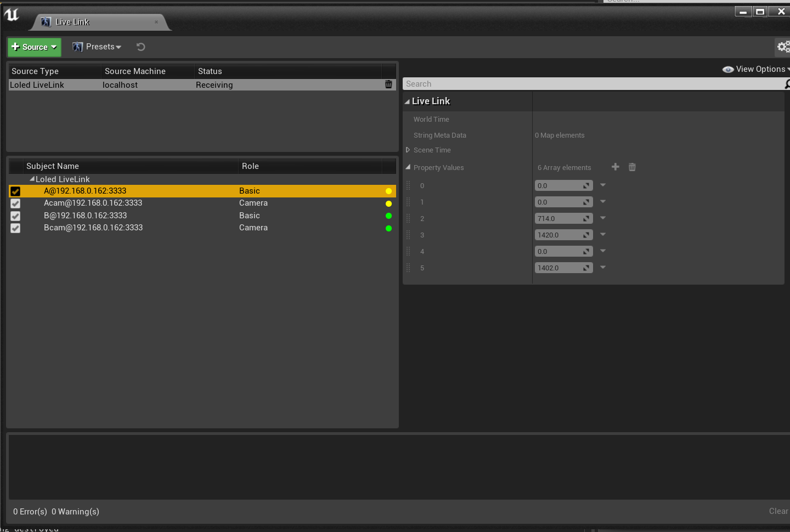Empty the Property Values array with trash icon

click(632, 167)
